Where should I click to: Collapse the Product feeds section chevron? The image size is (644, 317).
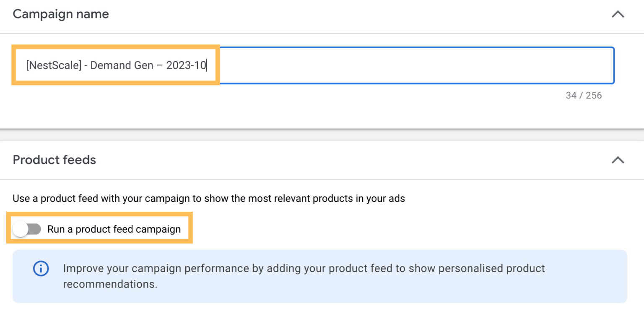tap(618, 160)
